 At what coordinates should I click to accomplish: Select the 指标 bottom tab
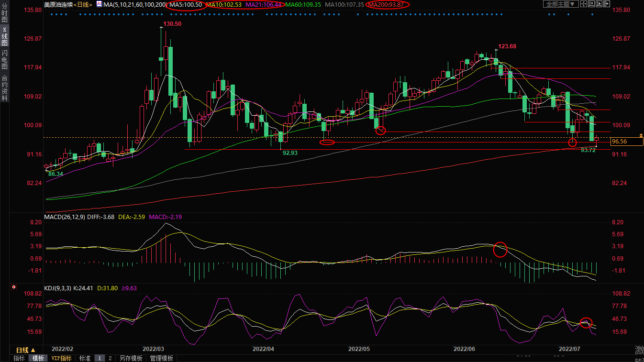point(19,358)
